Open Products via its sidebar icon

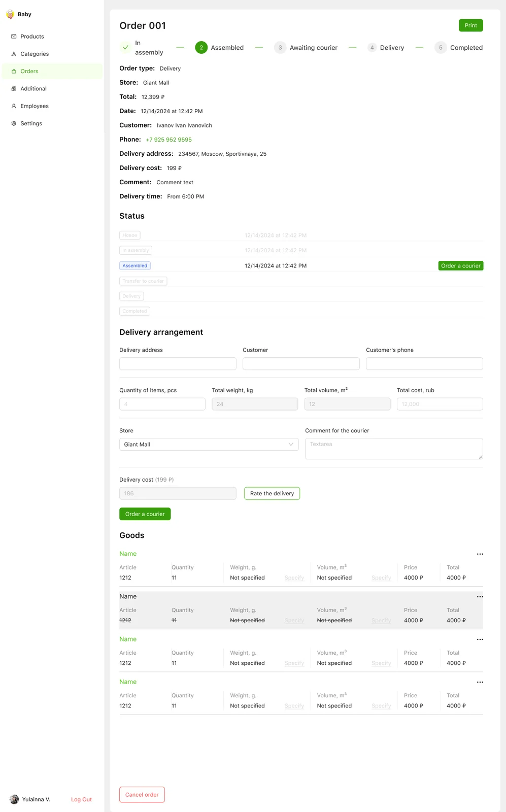(14, 37)
